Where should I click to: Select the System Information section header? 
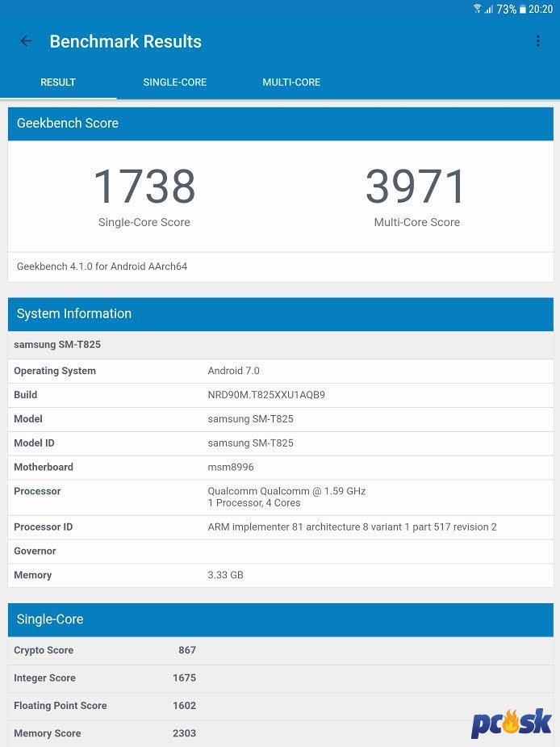tap(280, 314)
